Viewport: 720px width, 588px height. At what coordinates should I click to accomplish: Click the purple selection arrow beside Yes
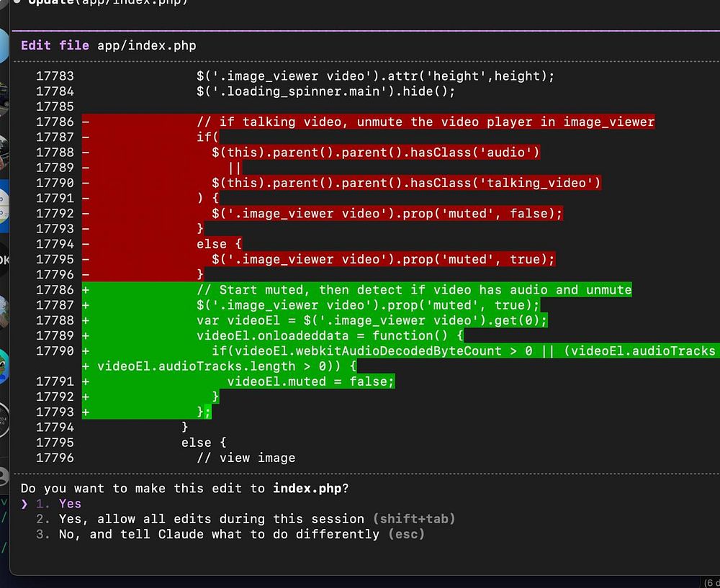tap(24, 504)
